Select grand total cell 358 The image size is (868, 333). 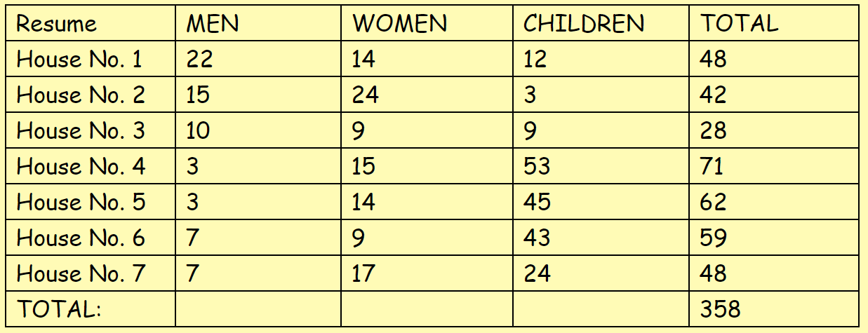(x=774, y=309)
